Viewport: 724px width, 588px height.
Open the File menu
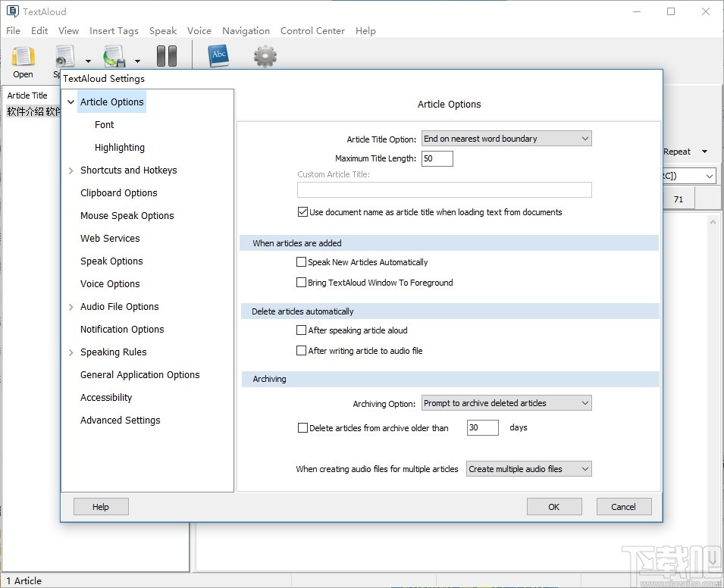13,30
